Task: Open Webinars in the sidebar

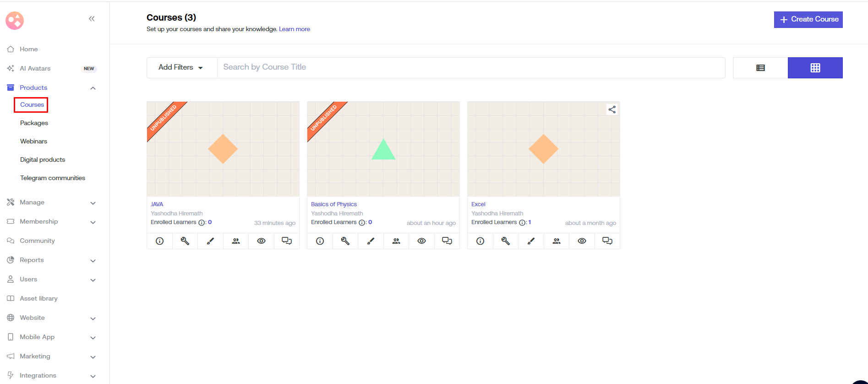Action: 33,141
